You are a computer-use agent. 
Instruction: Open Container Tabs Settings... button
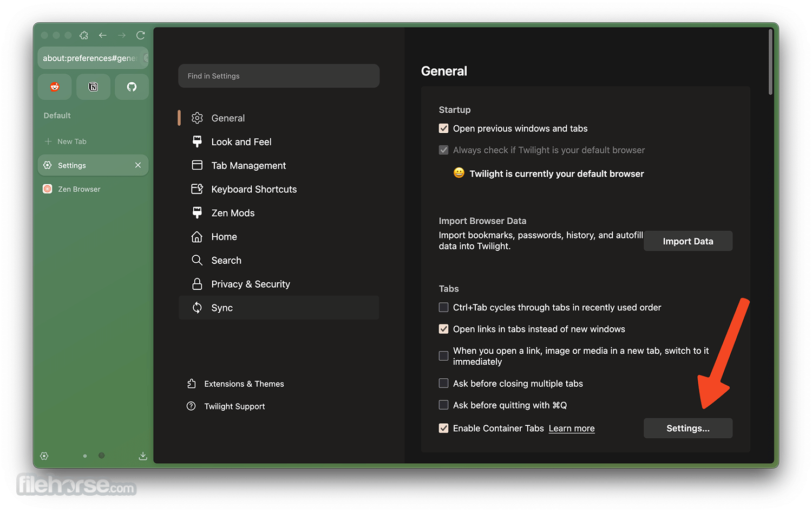[x=688, y=428]
